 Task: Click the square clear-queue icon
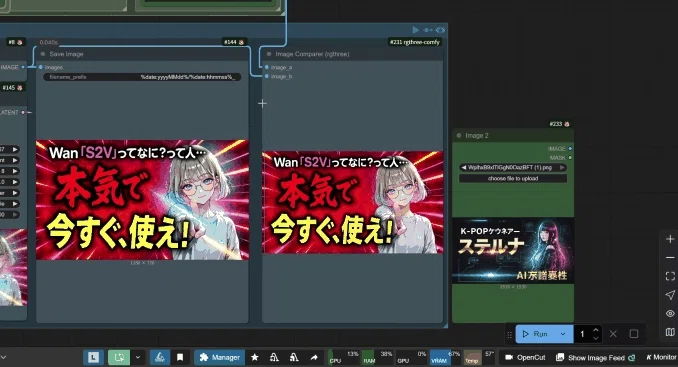634,334
